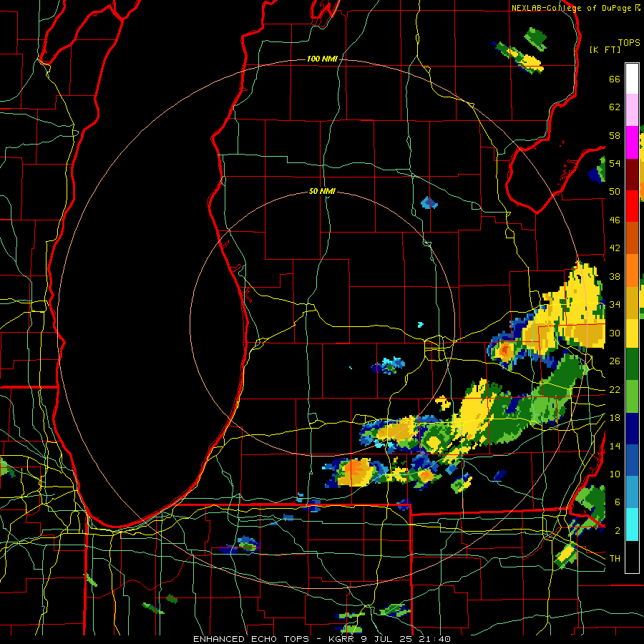Select the 30 legend value
The image size is (644, 644).
point(615,333)
